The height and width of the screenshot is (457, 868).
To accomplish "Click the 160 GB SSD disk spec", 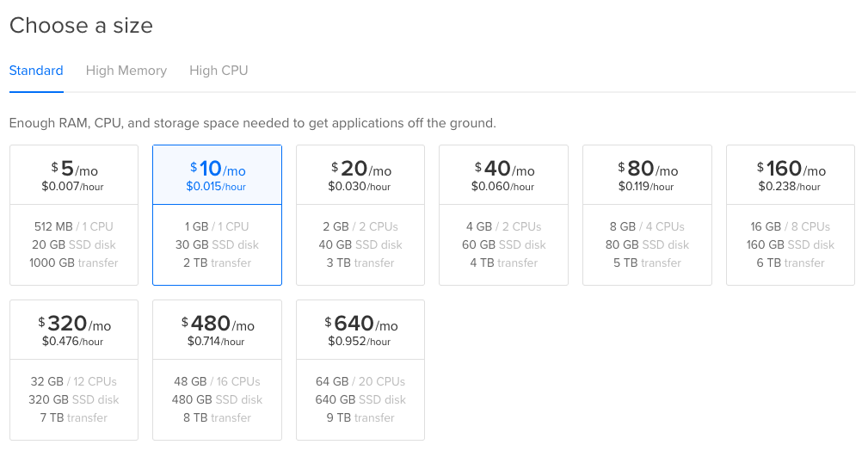I will [791, 244].
